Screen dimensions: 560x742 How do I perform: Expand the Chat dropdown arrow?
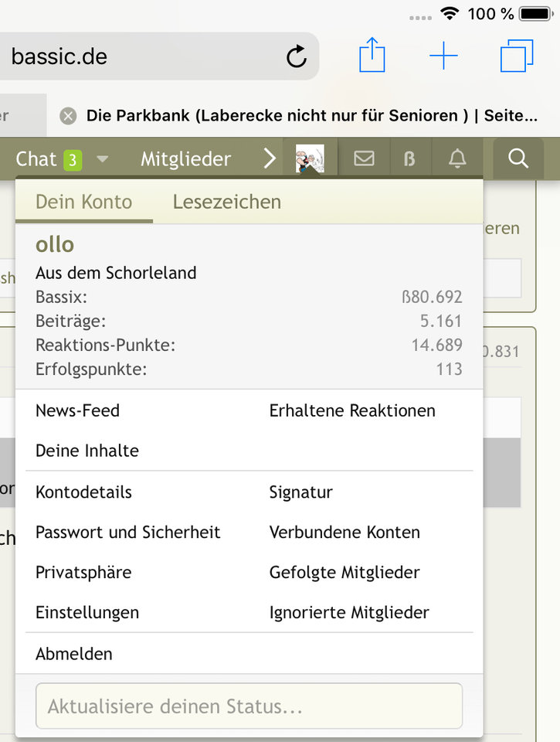[x=103, y=159]
